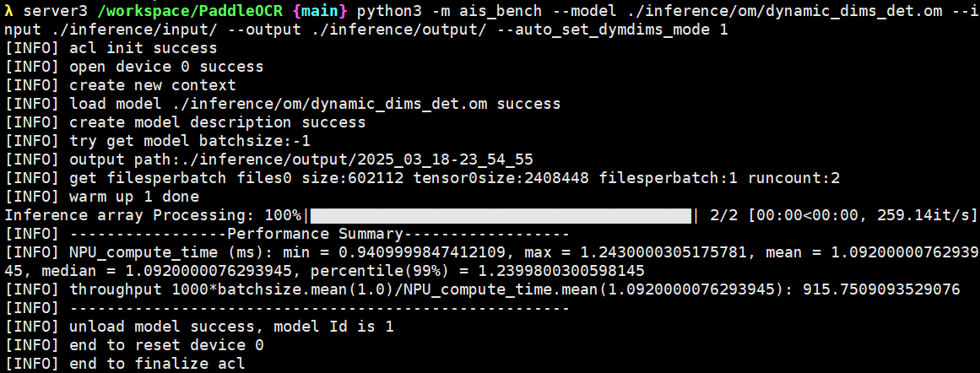The width and height of the screenshot is (980, 373).
Task: Click the lambda prompt symbol
Action: pos(9,11)
